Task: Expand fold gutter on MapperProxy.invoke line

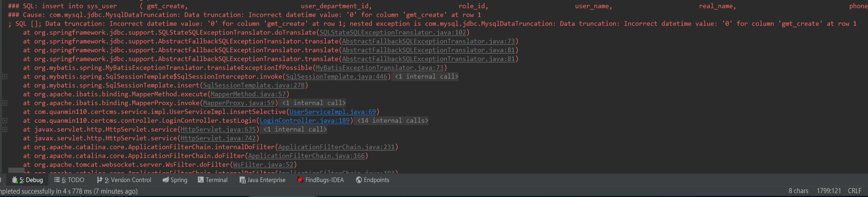Action: pyautogui.click(x=5, y=103)
